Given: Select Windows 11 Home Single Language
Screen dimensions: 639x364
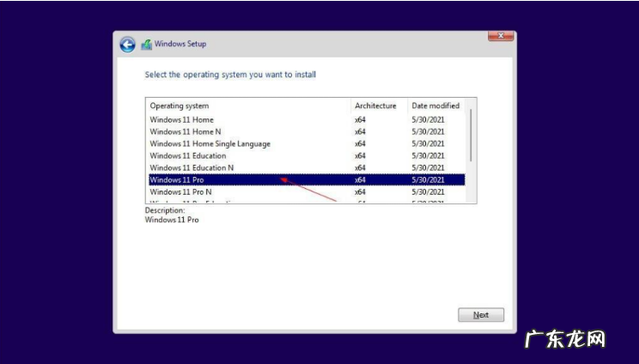Looking at the screenshot, I should click(307, 143).
